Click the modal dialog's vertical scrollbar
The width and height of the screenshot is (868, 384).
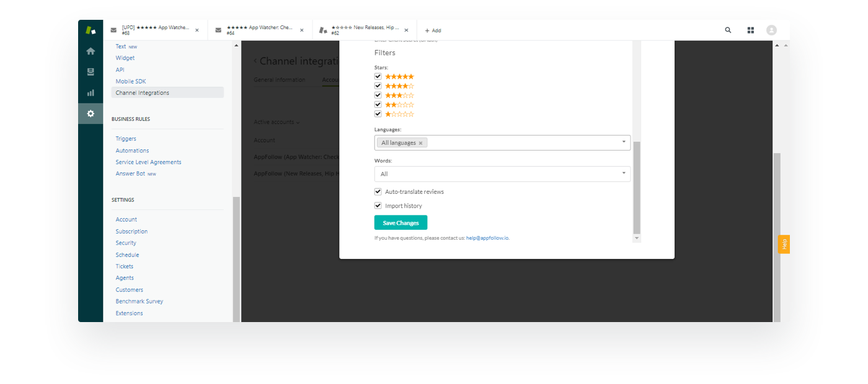click(636, 186)
